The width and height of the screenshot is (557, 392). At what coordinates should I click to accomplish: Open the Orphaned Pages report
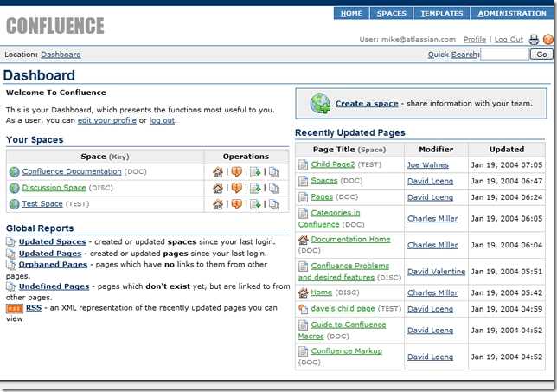click(x=53, y=265)
